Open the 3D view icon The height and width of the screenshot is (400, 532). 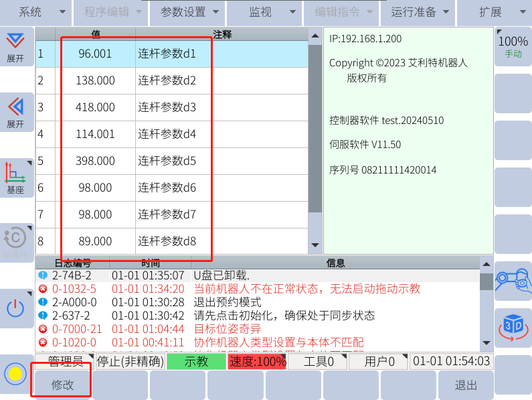point(513,327)
